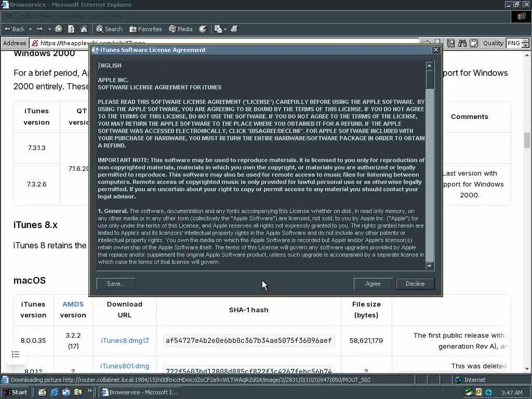Viewport: 532px width, 399px height.
Task: Open the table of contents list icon
Action: pos(16,354)
